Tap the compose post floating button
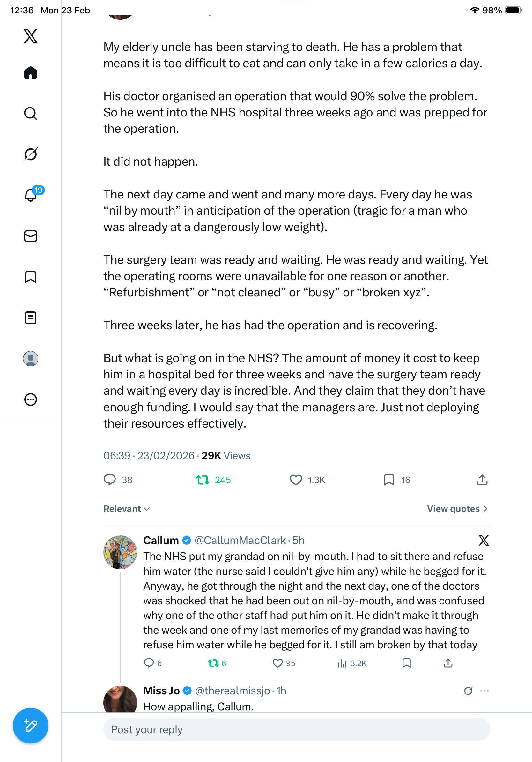 click(31, 726)
